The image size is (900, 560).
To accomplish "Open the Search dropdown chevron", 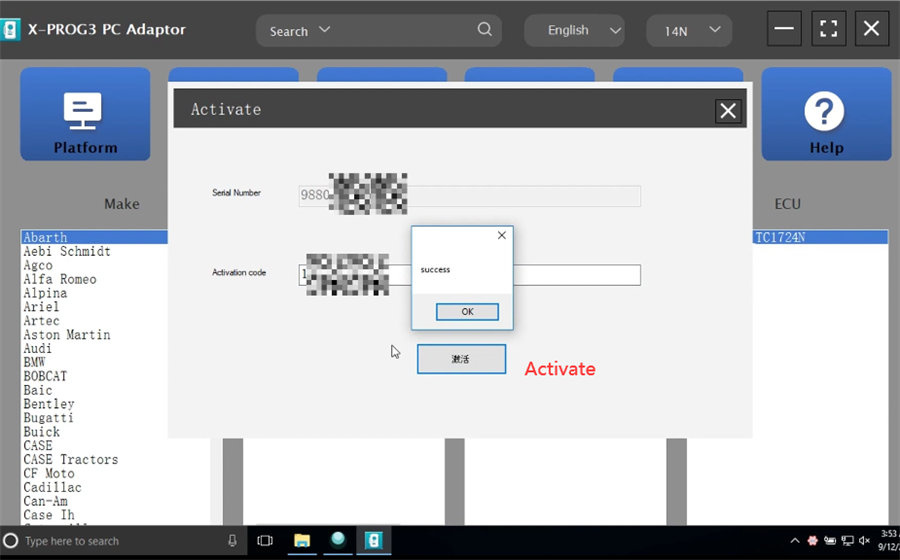I will pos(324,29).
